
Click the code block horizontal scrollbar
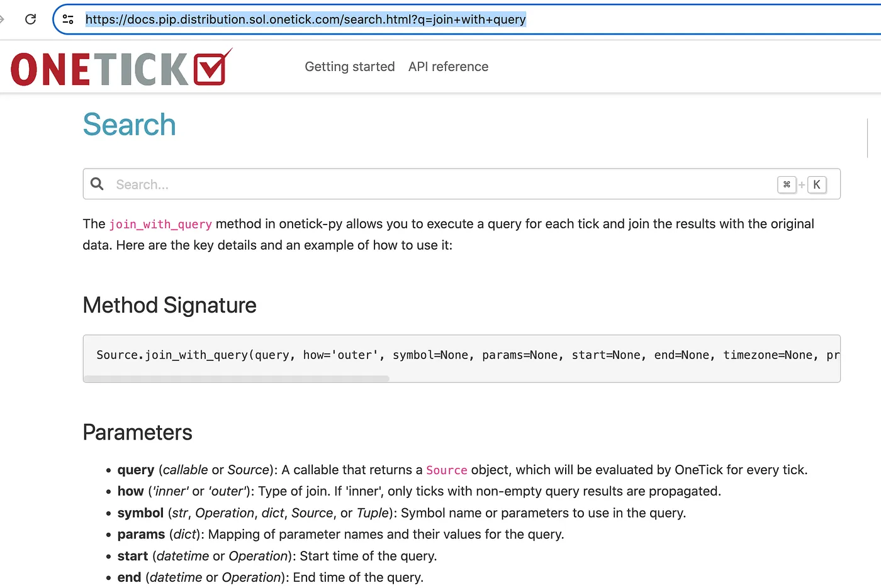click(x=237, y=379)
